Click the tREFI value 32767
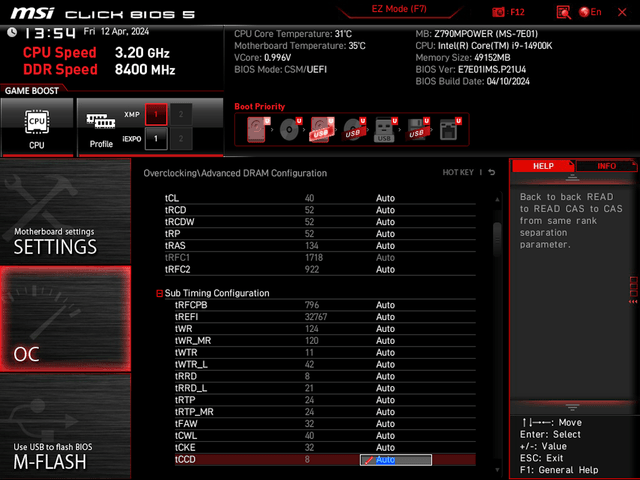The height and width of the screenshot is (480, 640). [316, 317]
